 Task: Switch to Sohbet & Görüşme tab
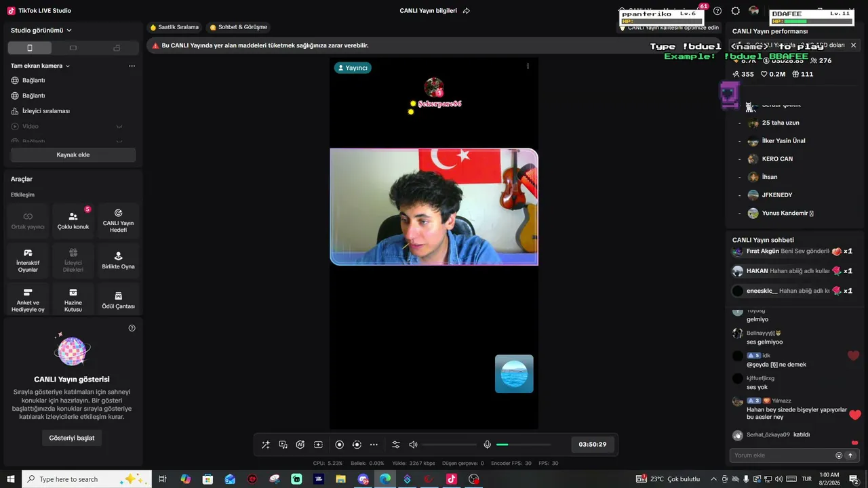239,27
